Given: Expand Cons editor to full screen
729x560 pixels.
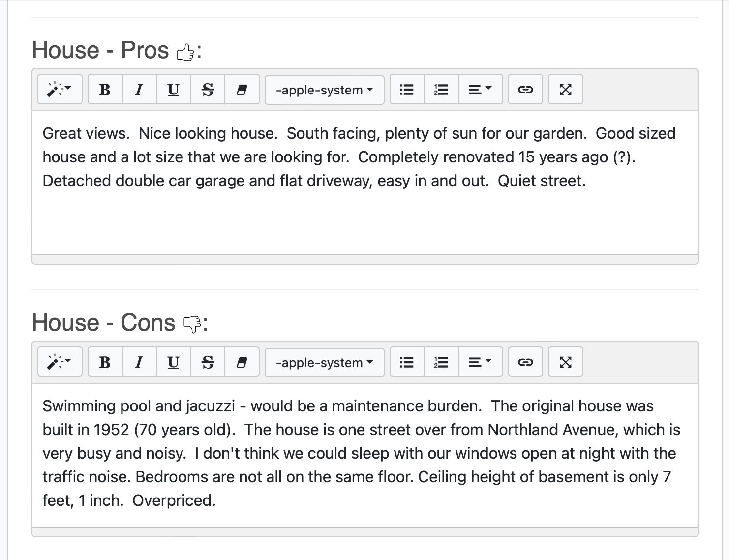Looking at the screenshot, I should coord(565,362).
